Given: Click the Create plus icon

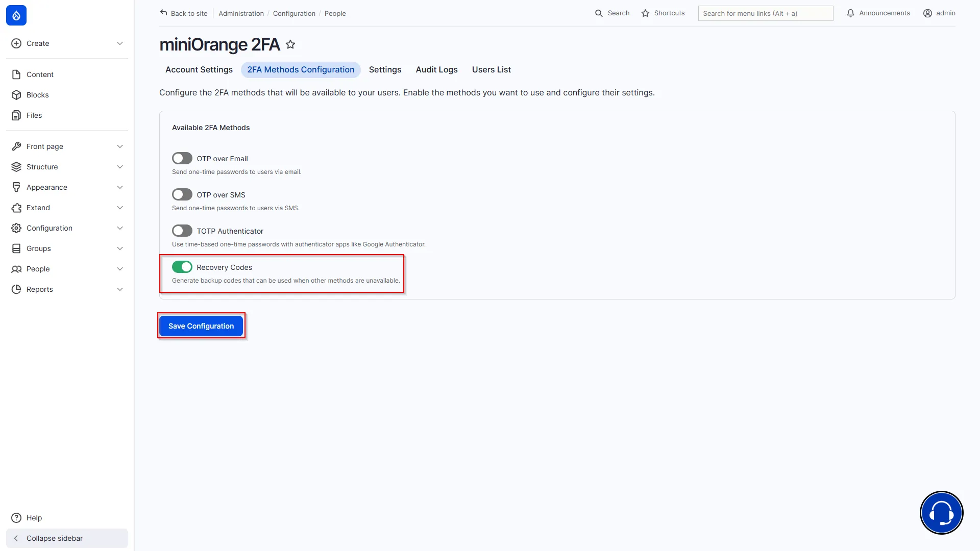Looking at the screenshot, I should (16, 43).
